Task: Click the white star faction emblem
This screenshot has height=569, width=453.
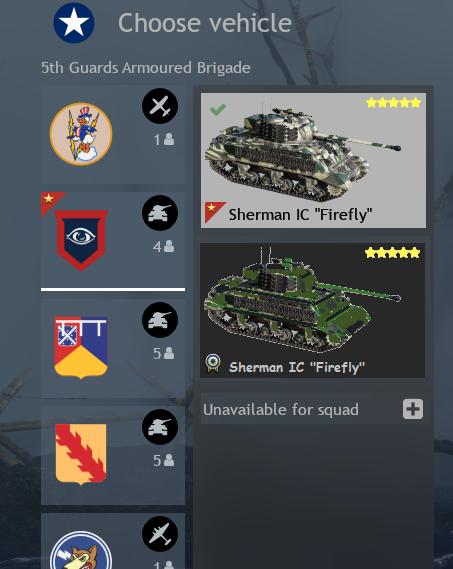Action: pyautogui.click(x=74, y=23)
